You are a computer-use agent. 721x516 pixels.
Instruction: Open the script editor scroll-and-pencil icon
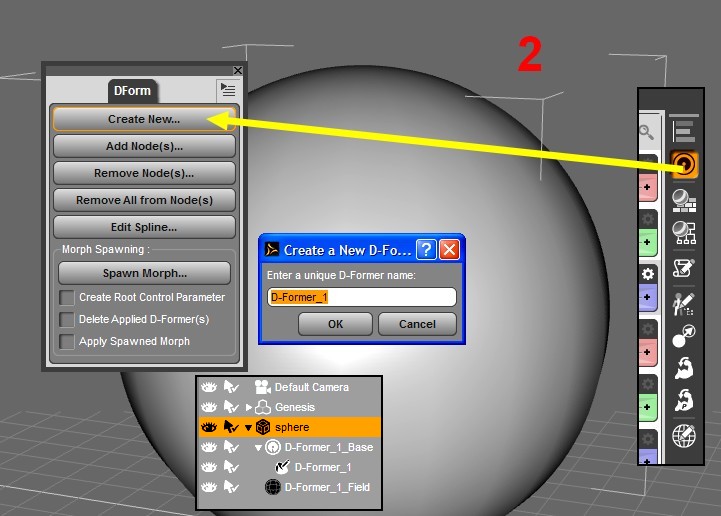[x=684, y=268]
